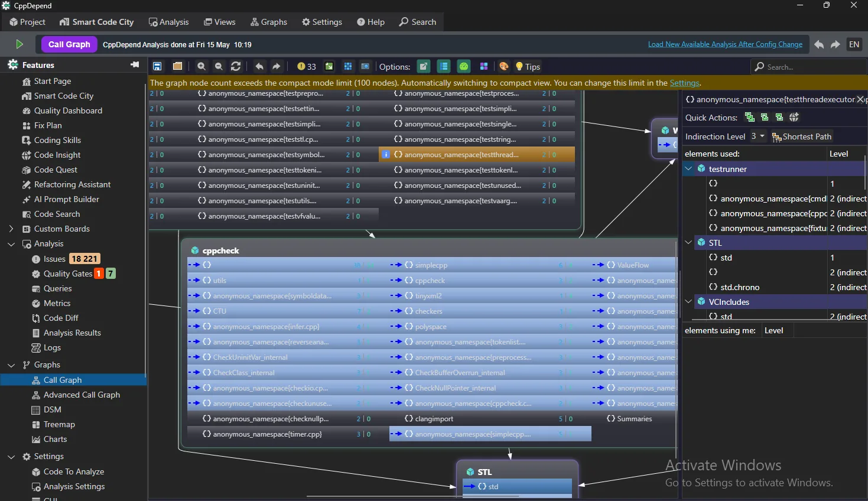Viewport: 868px width, 501px height.
Task: Zoom in on the call graph
Action: [x=201, y=66]
